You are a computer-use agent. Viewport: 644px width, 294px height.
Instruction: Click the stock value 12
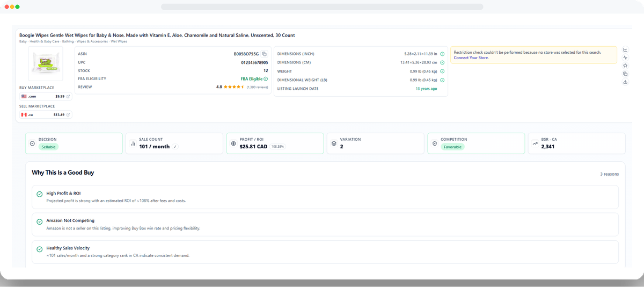pos(266,70)
